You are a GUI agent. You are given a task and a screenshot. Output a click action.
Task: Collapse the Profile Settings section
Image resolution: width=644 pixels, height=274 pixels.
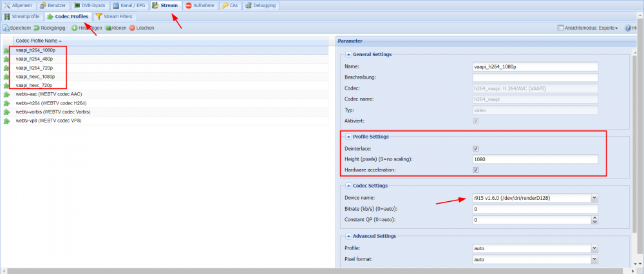tap(348, 137)
